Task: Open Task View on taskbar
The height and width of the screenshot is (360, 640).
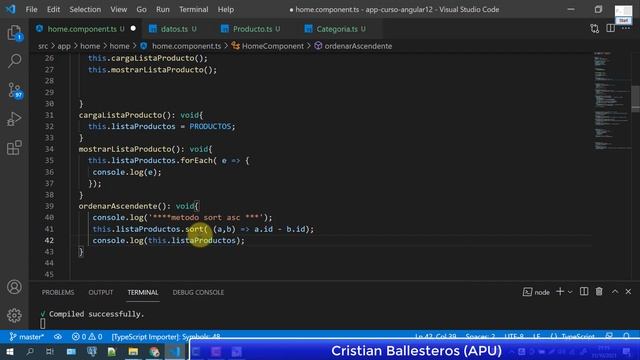Action: (50, 351)
